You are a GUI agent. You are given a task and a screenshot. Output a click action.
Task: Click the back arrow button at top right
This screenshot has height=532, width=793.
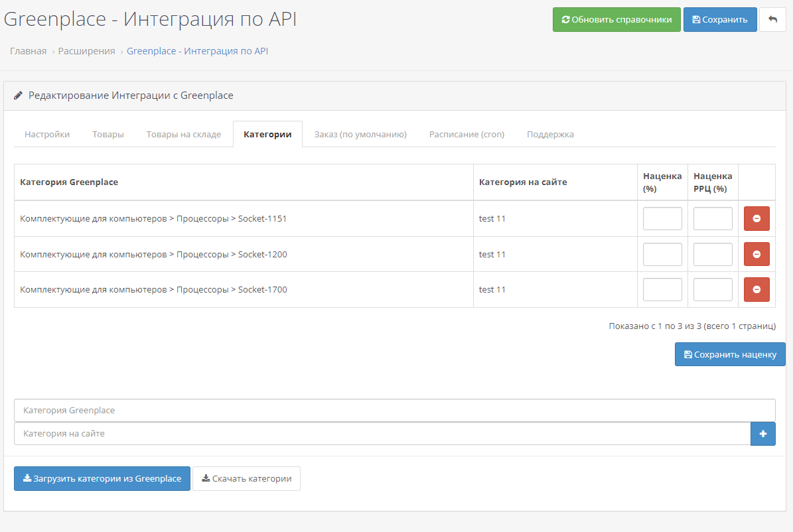pos(772,20)
